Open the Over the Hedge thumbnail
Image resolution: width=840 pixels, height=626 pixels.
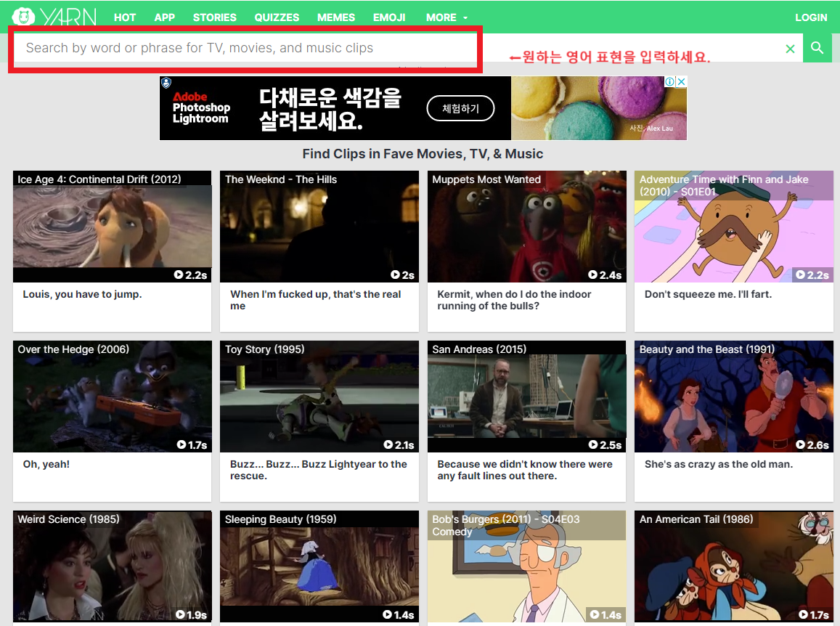tap(112, 396)
